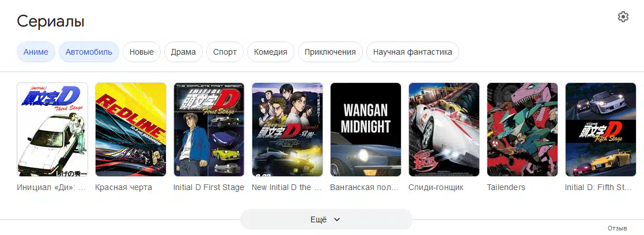Click the chevron next to Ещё
This screenshot has width=644, height=235.
click(337, 220)
